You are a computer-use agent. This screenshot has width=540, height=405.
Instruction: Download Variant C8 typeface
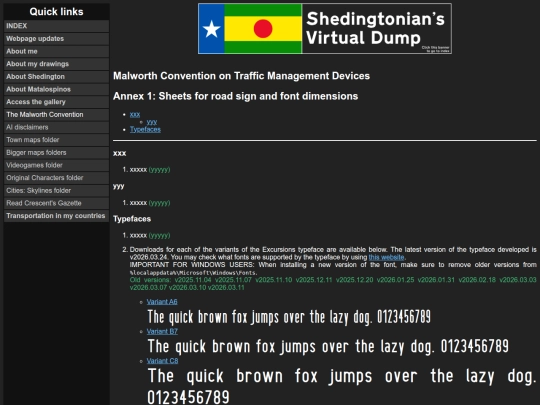pos(162,361)
